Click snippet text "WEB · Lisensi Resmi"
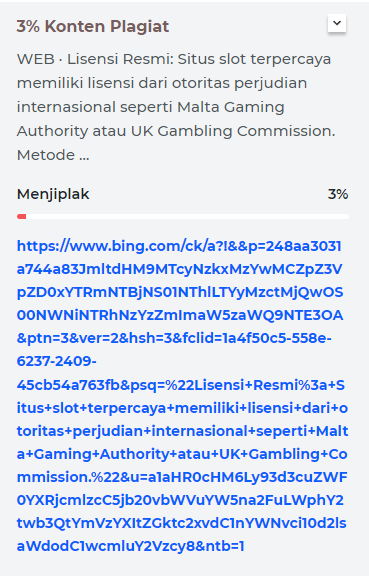The width and height of the screenshot is (369, 576). [x=95, y=59]
